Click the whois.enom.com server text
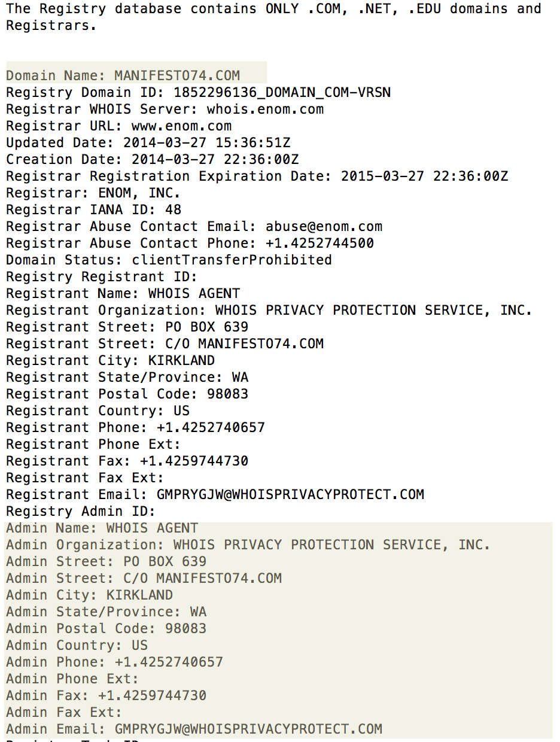Screen dimensions: 560x742 pyautogui.click(x=265, y=110)
